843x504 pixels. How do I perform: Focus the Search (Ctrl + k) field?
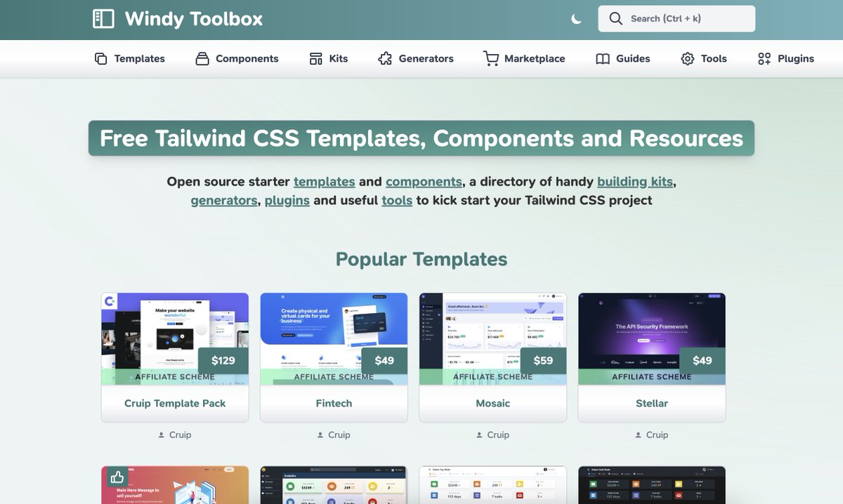677,19
